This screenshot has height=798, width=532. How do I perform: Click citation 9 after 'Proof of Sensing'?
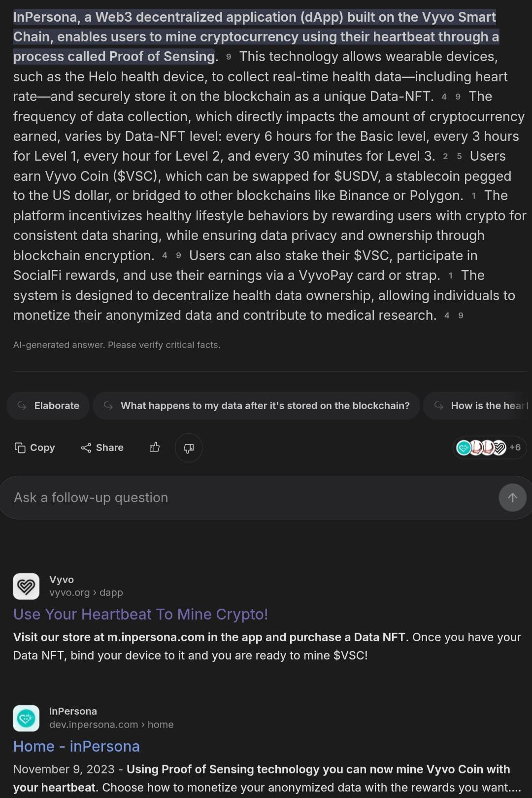[229, 57]
